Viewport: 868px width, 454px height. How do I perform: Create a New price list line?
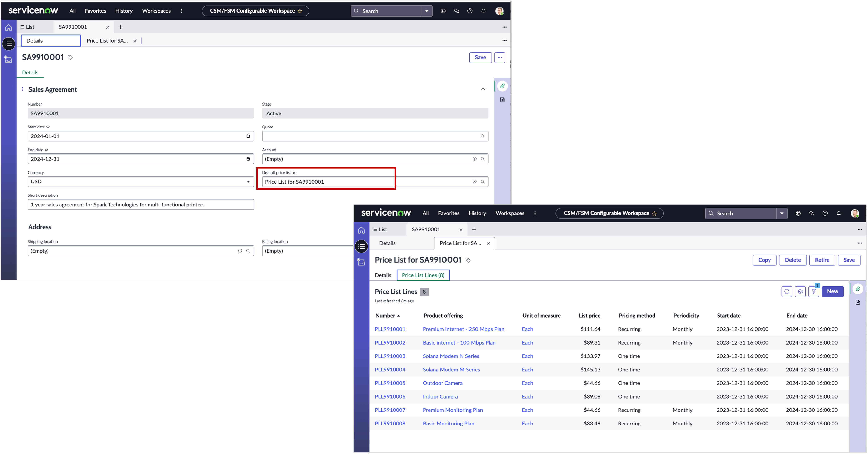832,291
